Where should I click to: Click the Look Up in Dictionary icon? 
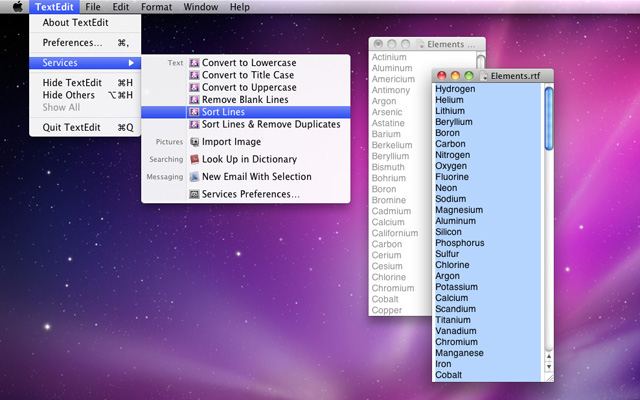(194, 159)
